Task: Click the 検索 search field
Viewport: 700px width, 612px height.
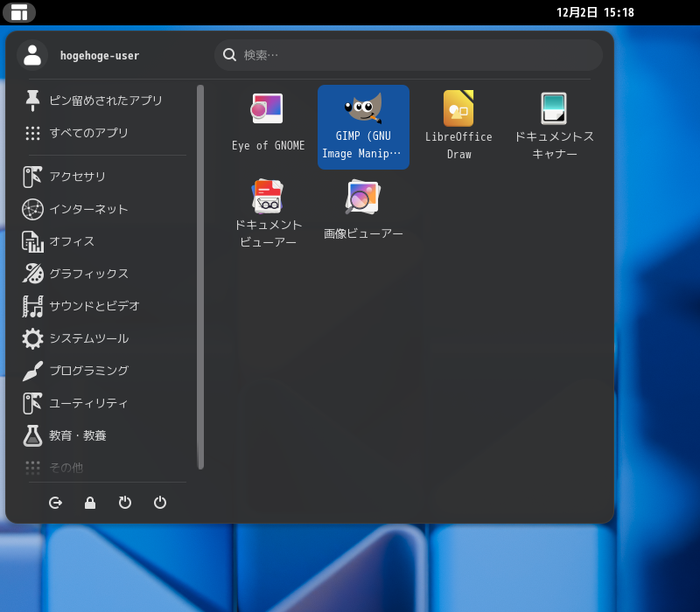Action: click(x=409, y=55)
